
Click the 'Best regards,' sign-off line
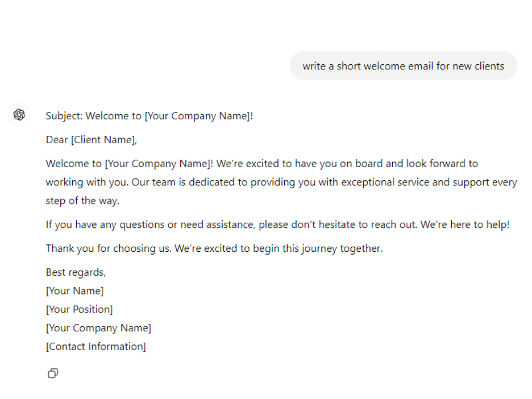tap(76, 272)
